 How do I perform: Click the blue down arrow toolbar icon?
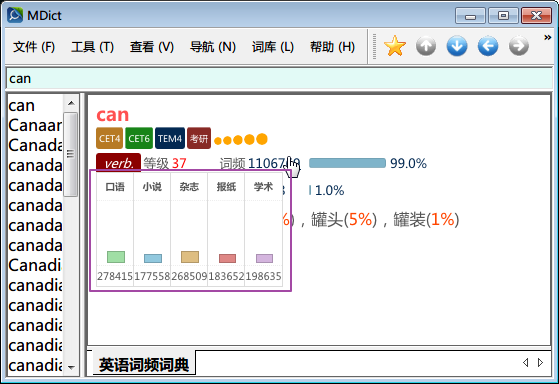[x=457, y=46]
